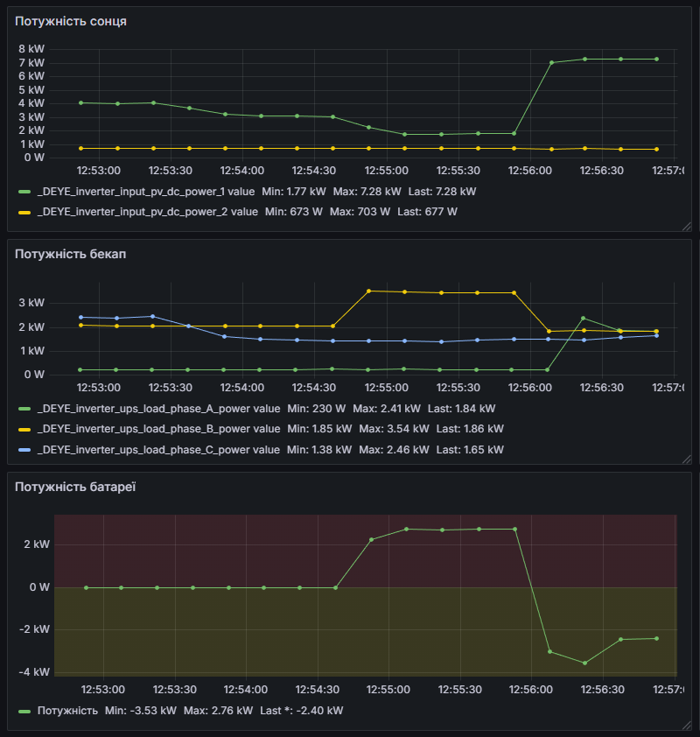
Task: Isolate the ups_load_phase_B_power series via legend
Action: tap(159, 429)
